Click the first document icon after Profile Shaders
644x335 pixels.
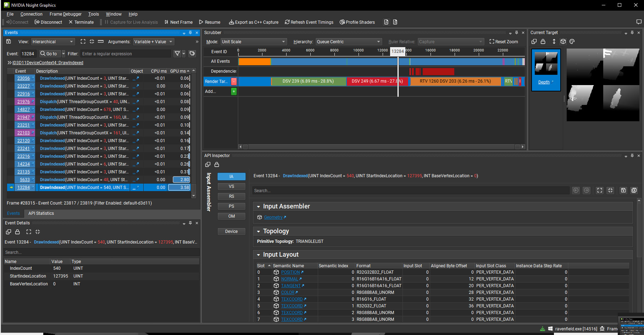(x=386, y=22)
